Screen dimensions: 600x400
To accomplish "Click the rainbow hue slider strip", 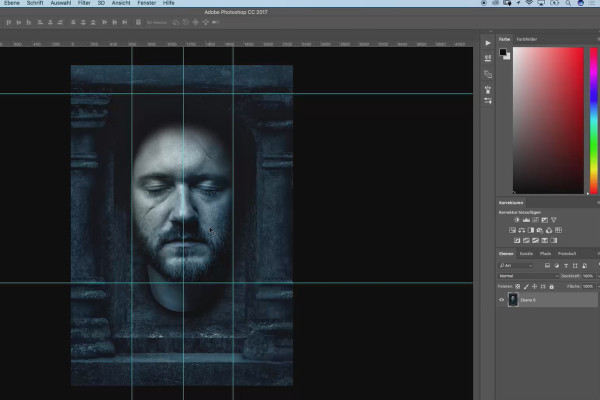I will click(x=593, y=121).
